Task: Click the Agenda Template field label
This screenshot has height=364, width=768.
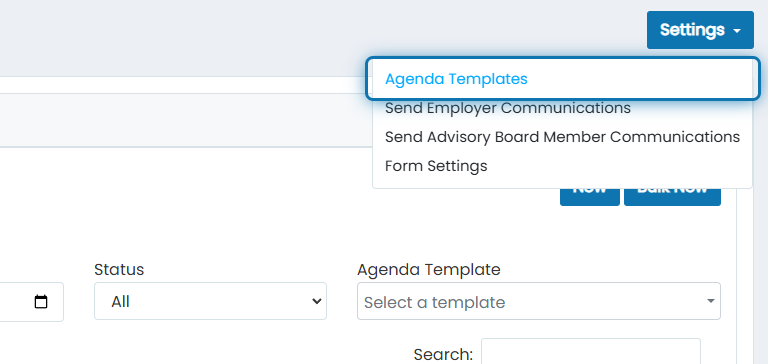Action: coord(429,269)
